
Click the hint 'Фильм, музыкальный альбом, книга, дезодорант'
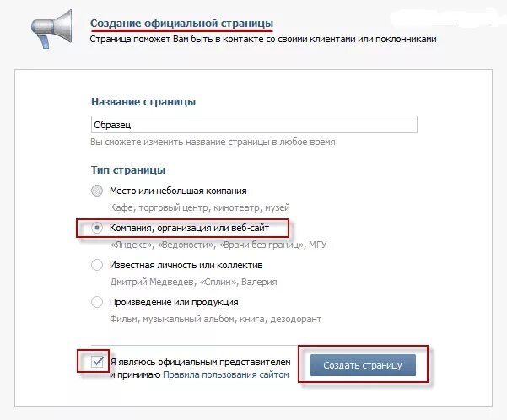tap(216, 319)
